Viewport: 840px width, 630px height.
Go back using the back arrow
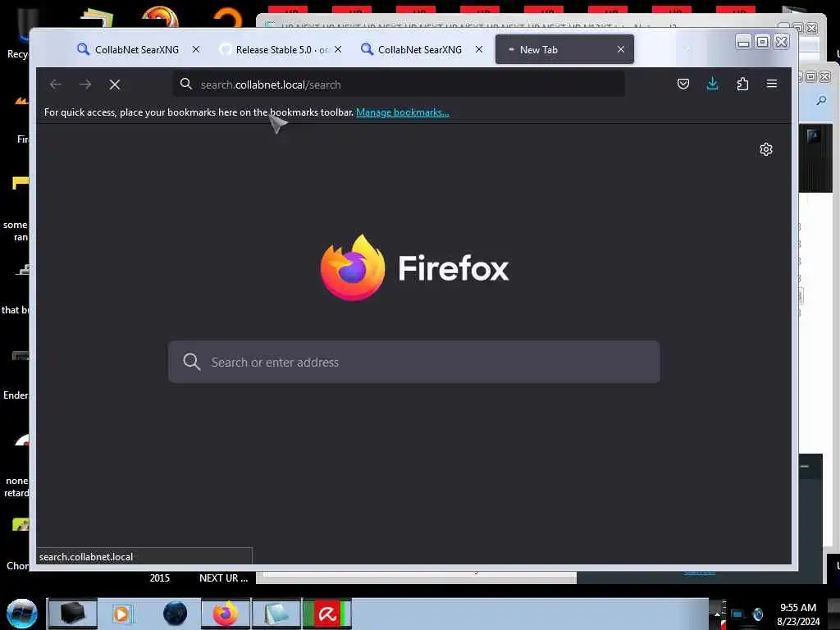coord(56,84)
